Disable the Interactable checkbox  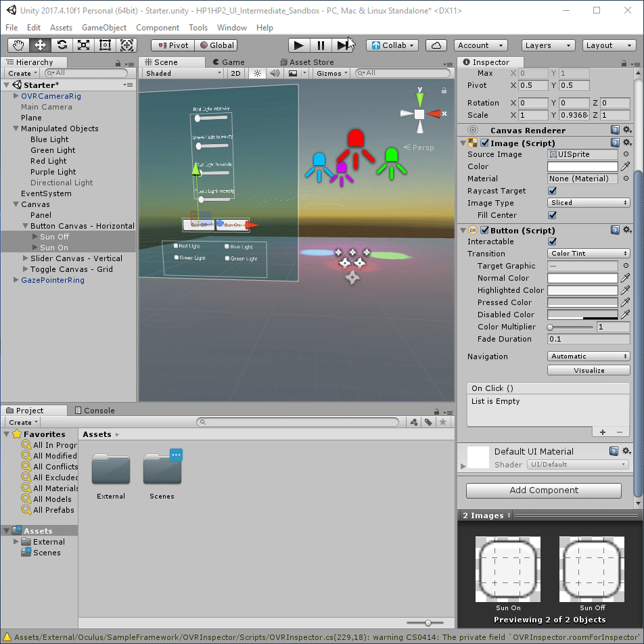point(552,241)
